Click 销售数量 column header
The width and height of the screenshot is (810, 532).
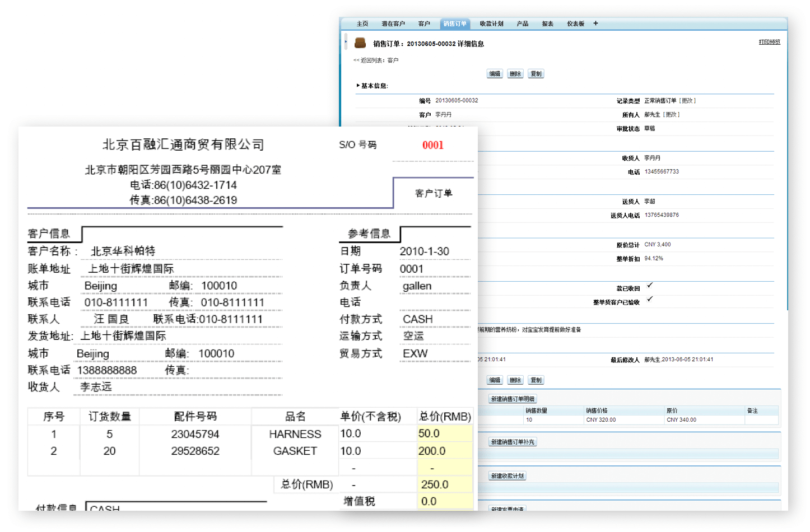(x=536, y=410)
